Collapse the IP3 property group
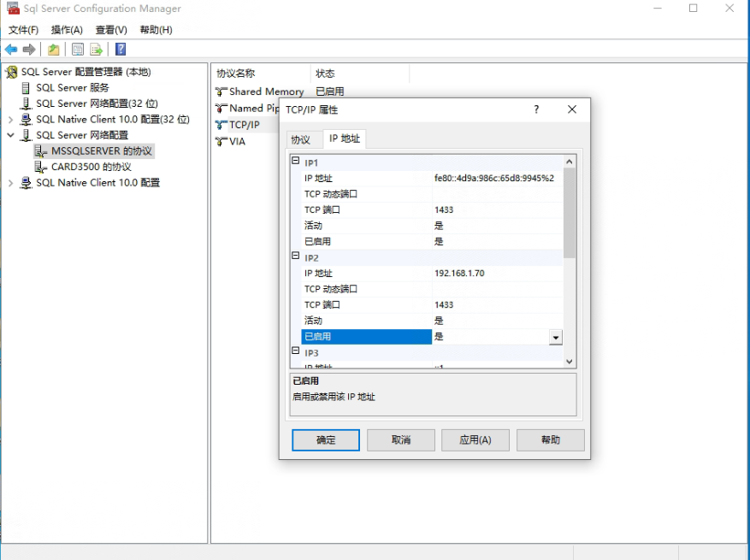The width and height of the screenshot is (750, 560). coord(296,351)
